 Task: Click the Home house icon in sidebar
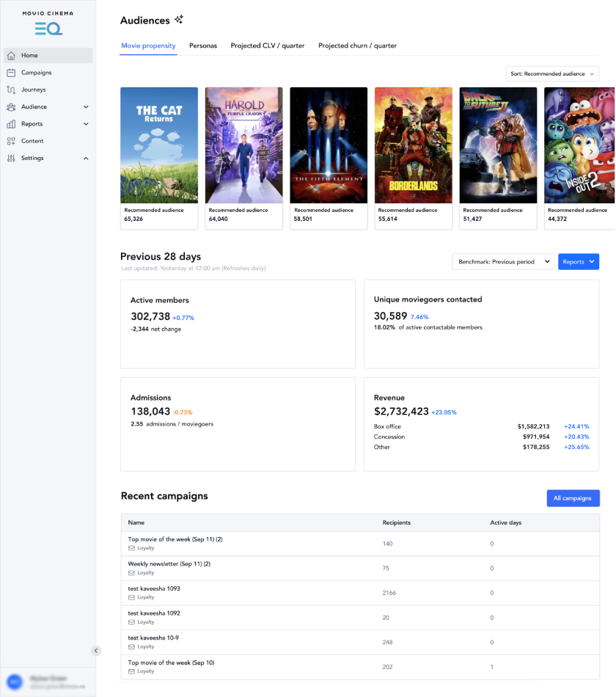tap(11, 56)
